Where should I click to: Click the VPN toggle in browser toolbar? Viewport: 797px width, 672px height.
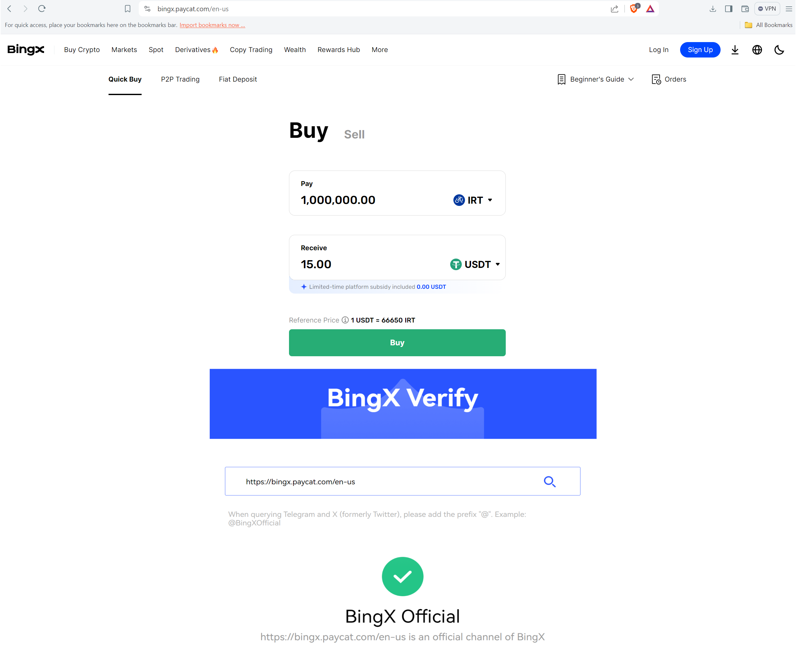[767, 9]
